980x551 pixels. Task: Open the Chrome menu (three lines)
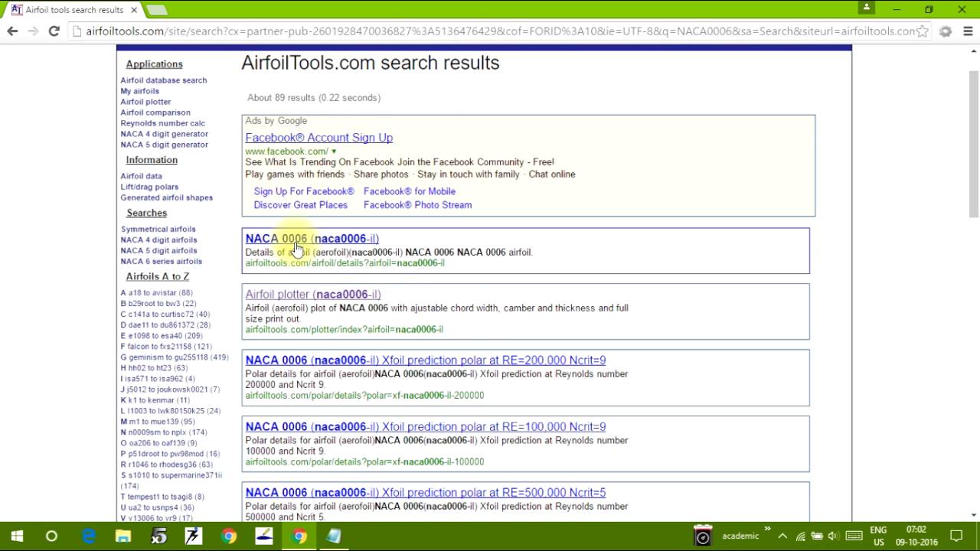[968, 31]
